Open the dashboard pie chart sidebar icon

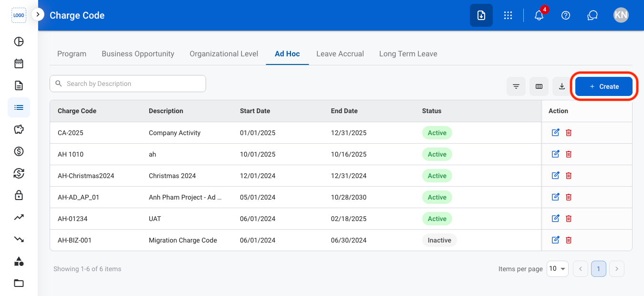click(x=19, y=42)
